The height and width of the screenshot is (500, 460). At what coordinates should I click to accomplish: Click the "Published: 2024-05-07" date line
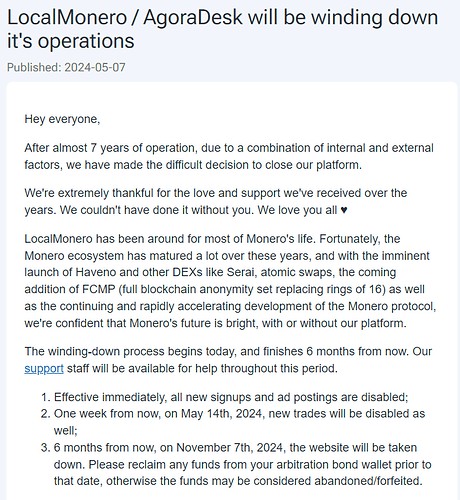(66, 67)
